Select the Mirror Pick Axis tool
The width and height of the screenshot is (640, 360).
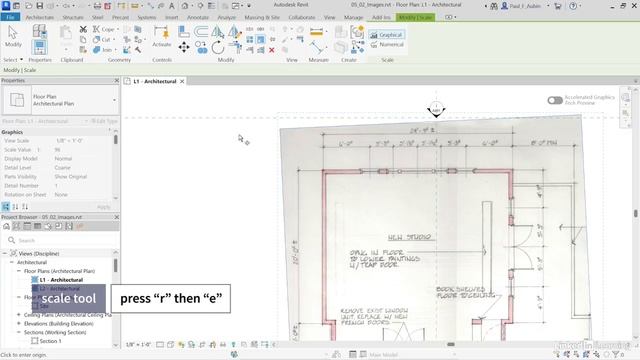pyautogui.click(x=218, y=31)
